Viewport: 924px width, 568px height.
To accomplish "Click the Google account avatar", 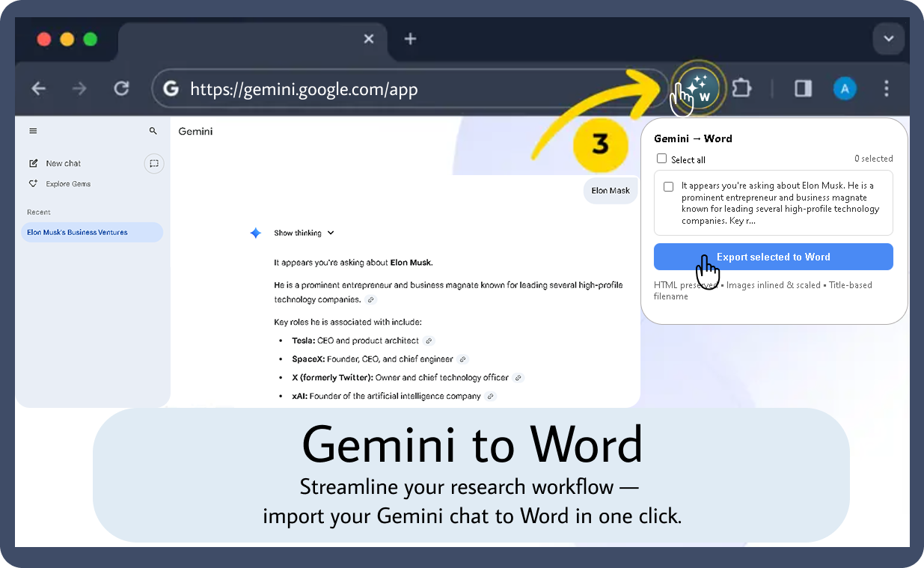I will pos(845,88).
